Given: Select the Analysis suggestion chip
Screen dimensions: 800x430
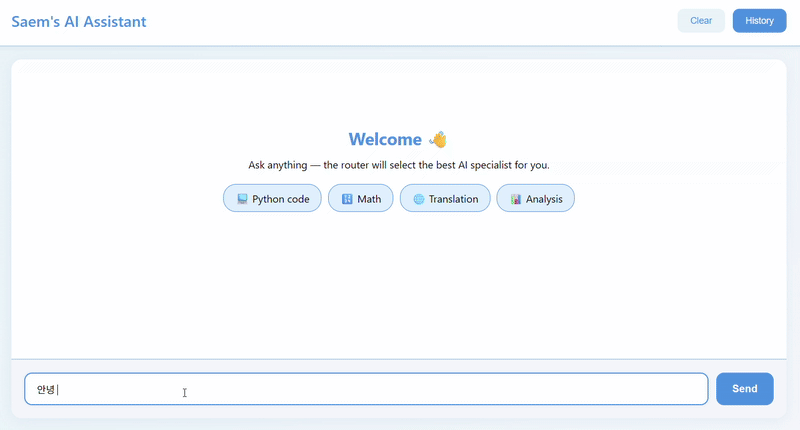Looking at the screenshot, I should point(535,199).
